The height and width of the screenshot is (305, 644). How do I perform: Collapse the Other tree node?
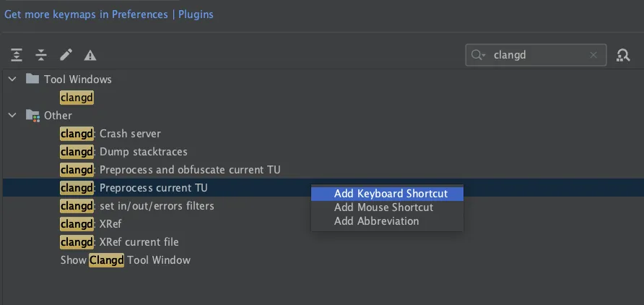tap(12, 115)
